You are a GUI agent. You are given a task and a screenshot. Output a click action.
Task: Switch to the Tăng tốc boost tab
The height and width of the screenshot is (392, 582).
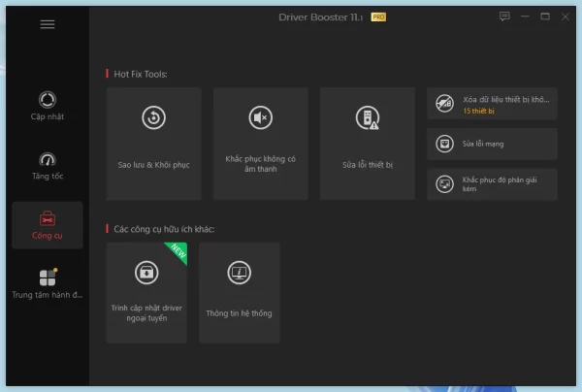(48, 166)
